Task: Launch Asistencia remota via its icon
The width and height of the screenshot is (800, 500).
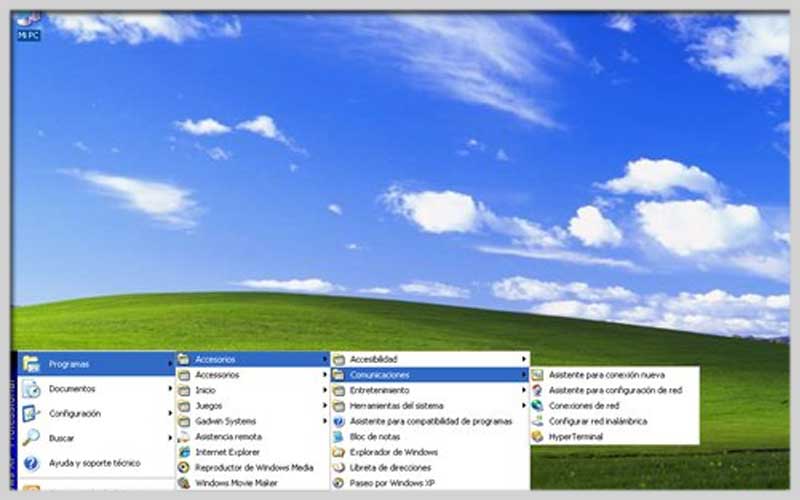Action: [184, 437]
